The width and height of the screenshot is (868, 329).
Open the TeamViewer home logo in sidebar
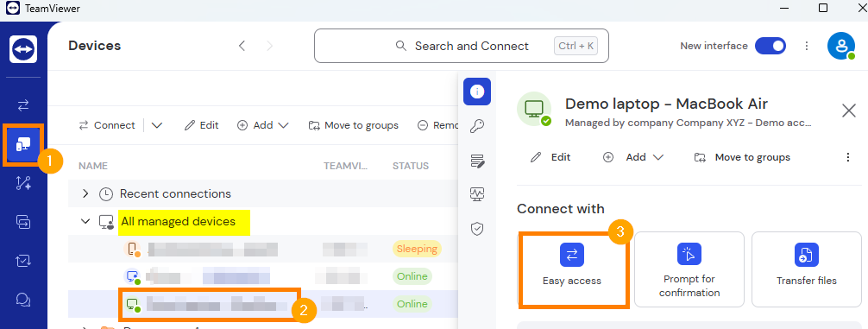pyautogui.click(x=23, y=49)
